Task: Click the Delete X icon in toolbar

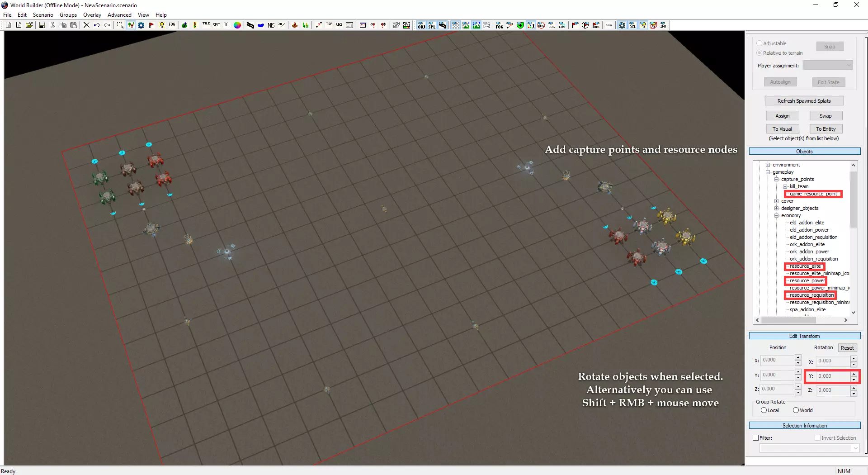Action: (86, 25)
